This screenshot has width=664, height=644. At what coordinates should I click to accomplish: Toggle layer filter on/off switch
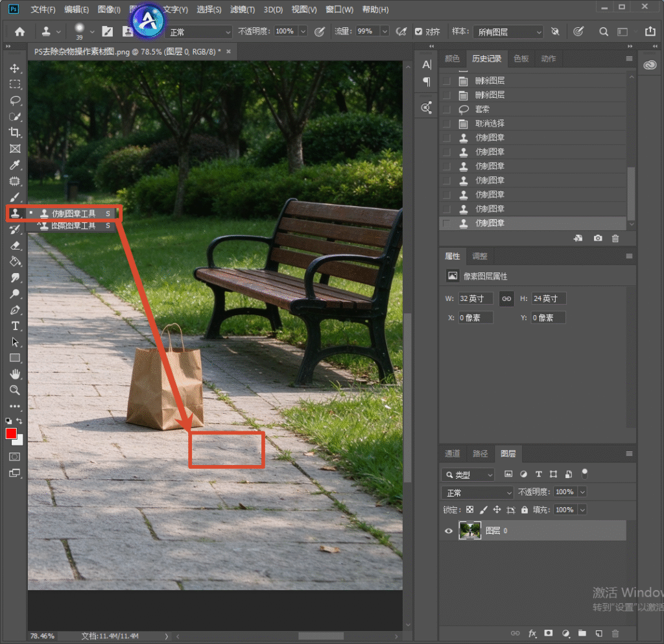coord(584,473)
